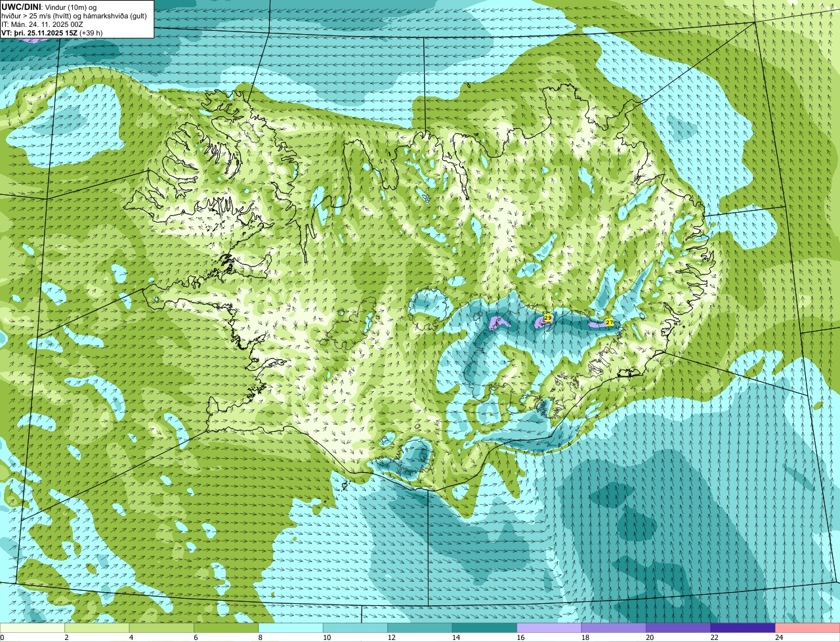Select the 6–8 m/s olive green legend swatch
840x642 pixels.
point(227,628)
